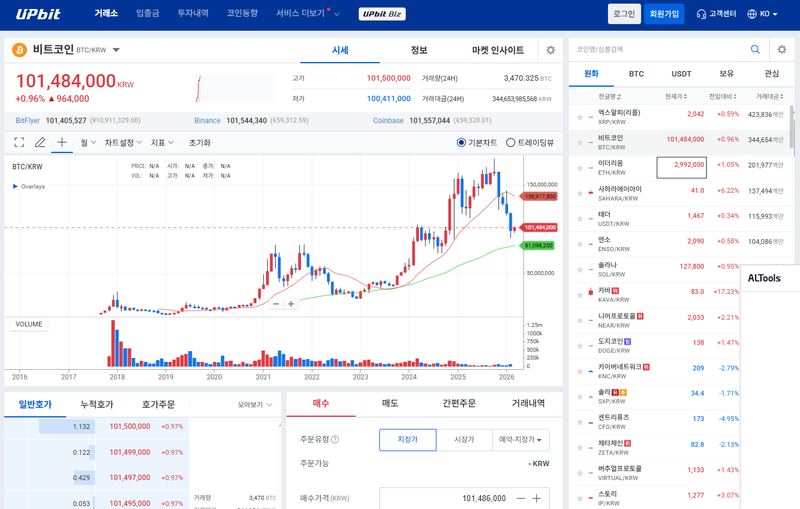
Task: Select the pencil drawing tool
Action: (40, 143)
